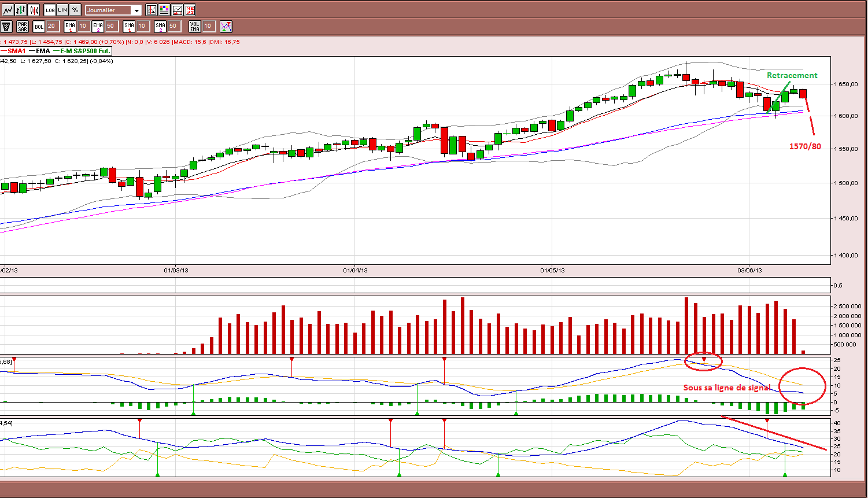The height and width of the screenshot is (498, 868).
Task: Open the indicators chart icon
Action: point(152,10)
